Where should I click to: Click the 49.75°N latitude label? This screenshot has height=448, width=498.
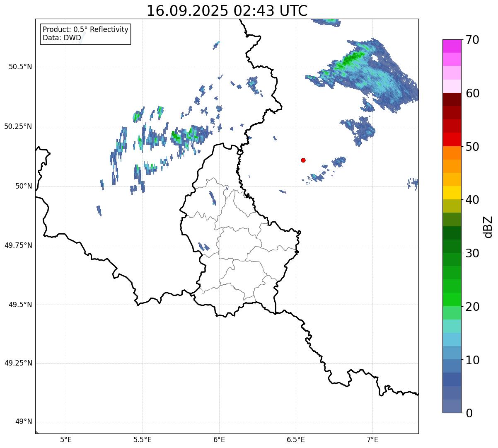[x=18, y=245]
